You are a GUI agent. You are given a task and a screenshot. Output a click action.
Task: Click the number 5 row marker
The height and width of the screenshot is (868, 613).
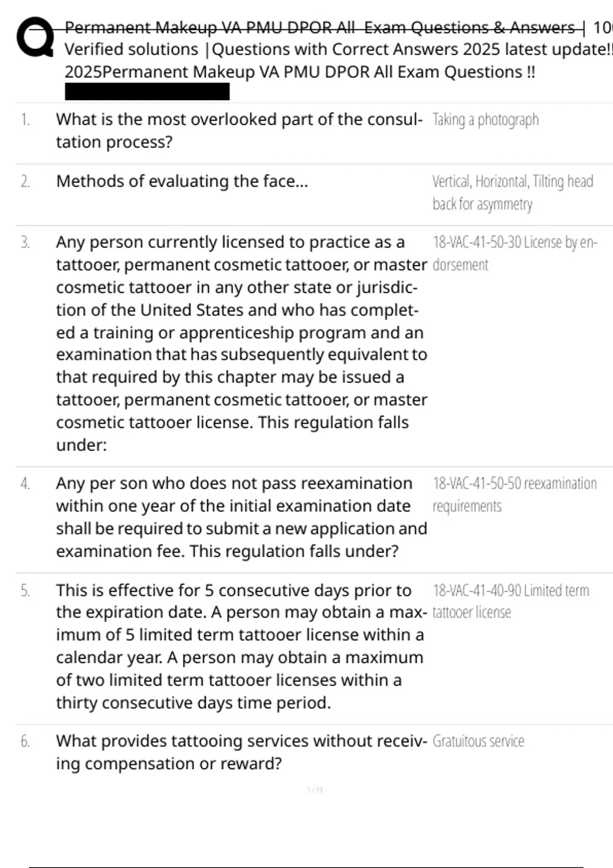pos(25,591)
